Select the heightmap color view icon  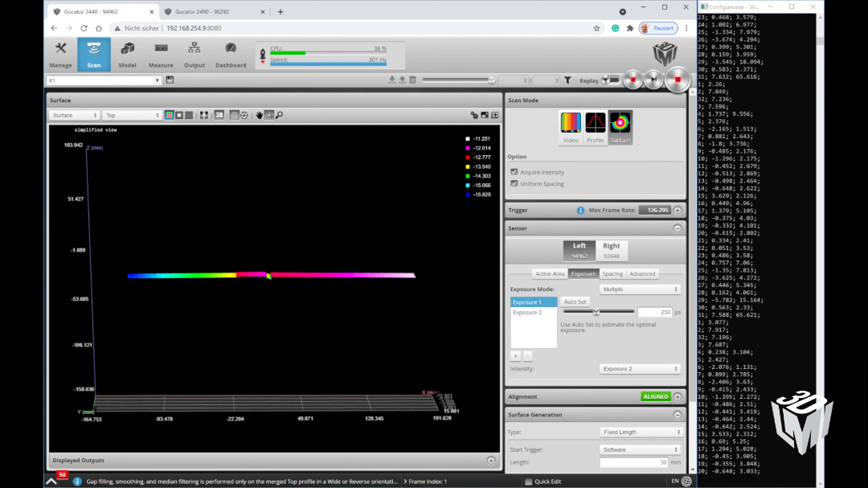point(170,115)
